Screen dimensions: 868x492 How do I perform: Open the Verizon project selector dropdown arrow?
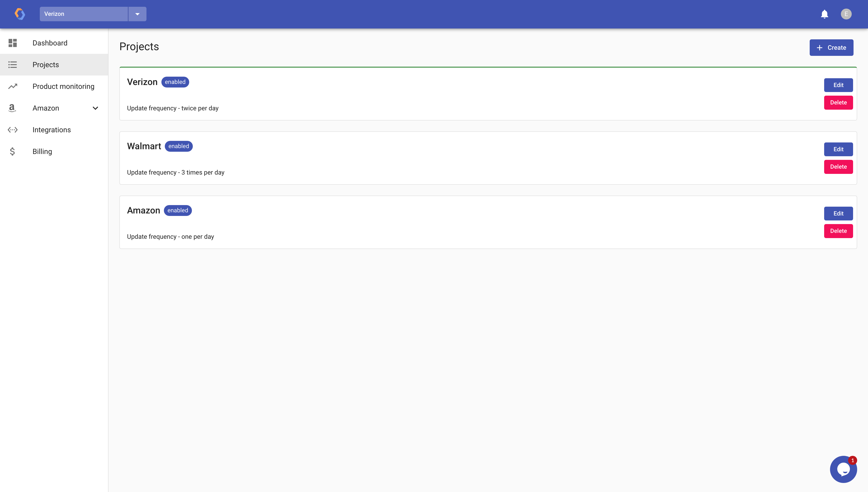137,14
